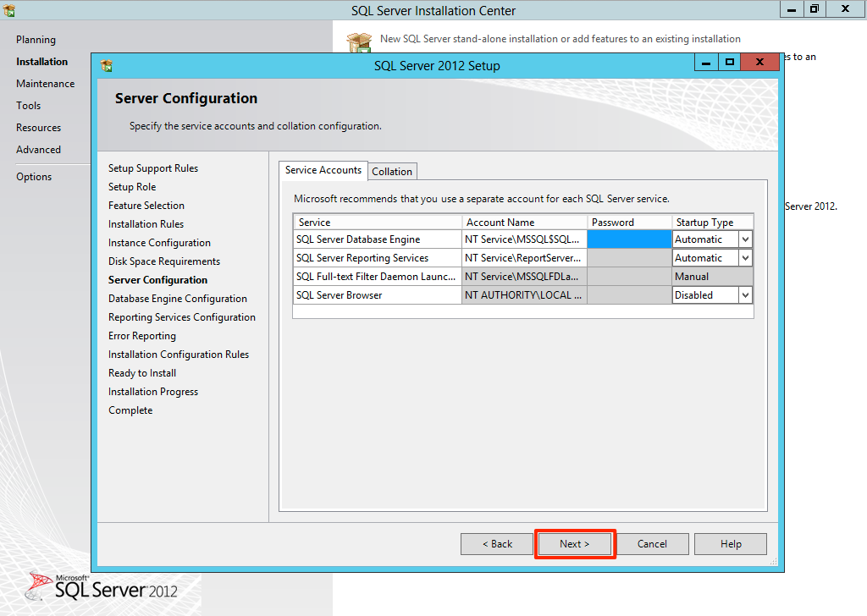867x616 pixels.
Task: Minimize the SQL Server Installation Center window
Action: click(x=792, y=9)
